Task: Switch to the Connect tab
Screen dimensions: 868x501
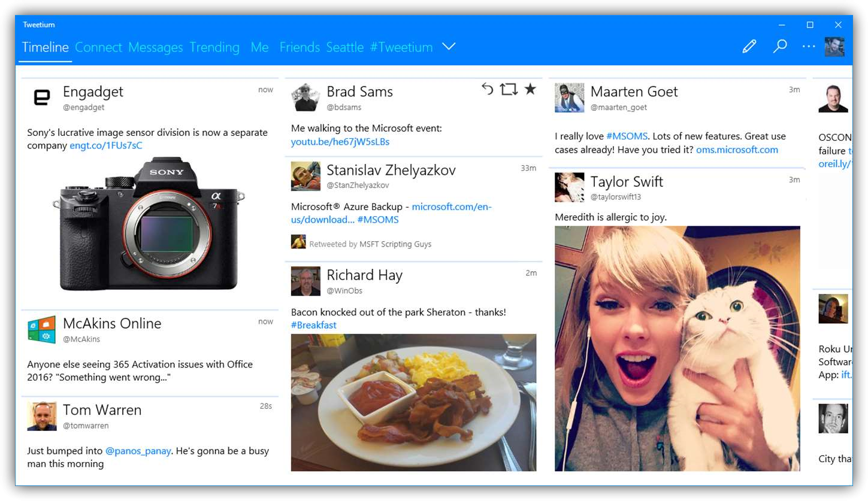Action: (99, 47)
